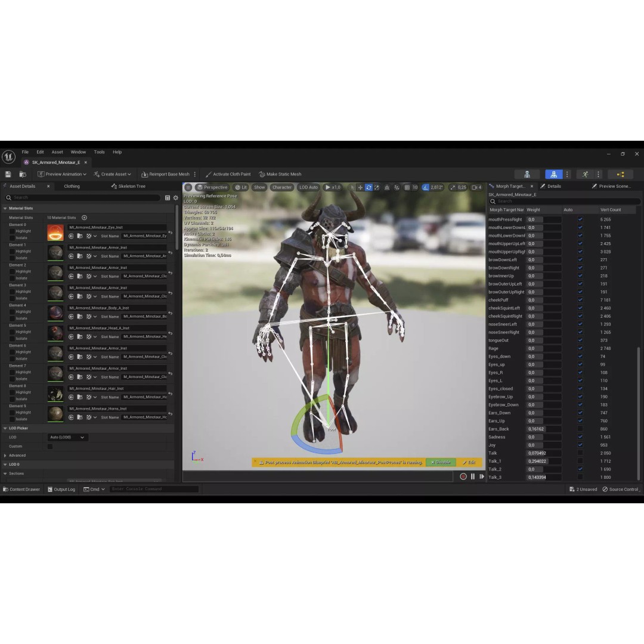Expand the Advanced section

click(5, 456)
